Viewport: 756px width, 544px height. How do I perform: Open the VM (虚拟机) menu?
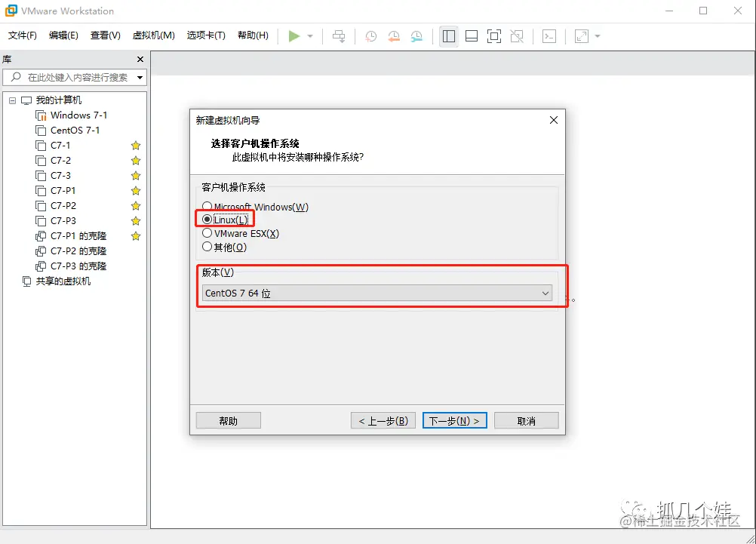[x=153, y=35]
